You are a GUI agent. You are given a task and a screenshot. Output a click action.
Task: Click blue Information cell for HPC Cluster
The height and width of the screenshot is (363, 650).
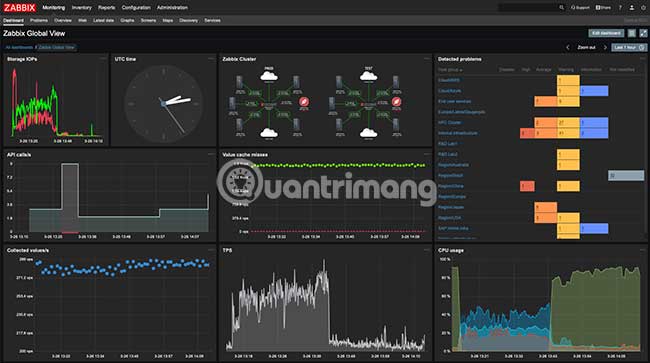click(x=594, y=123)
